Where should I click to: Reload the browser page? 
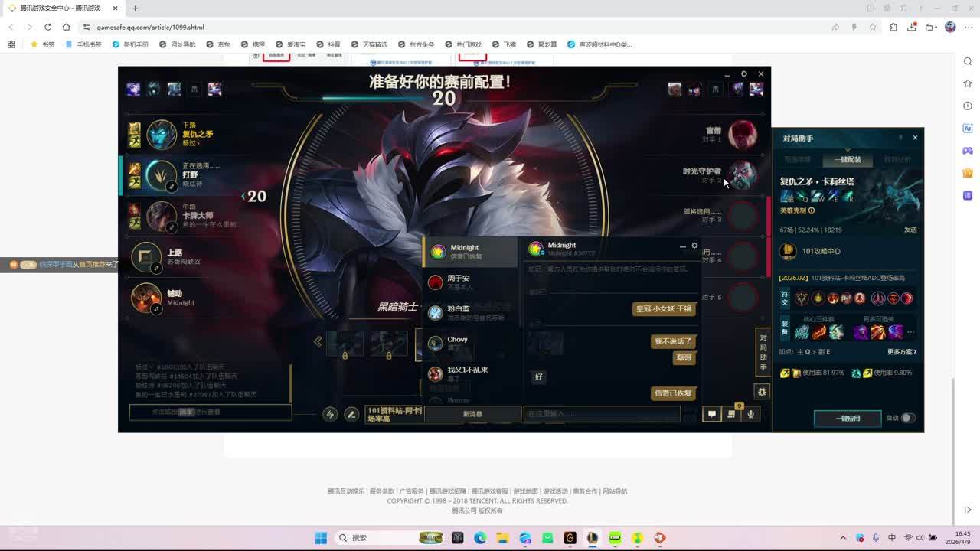coord(47,27)
